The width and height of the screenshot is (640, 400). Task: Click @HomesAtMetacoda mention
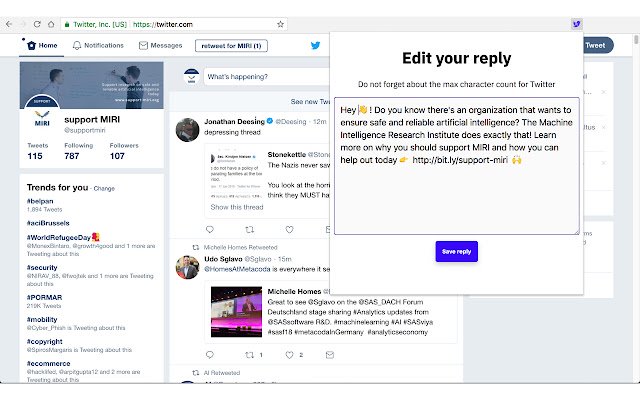237,269
